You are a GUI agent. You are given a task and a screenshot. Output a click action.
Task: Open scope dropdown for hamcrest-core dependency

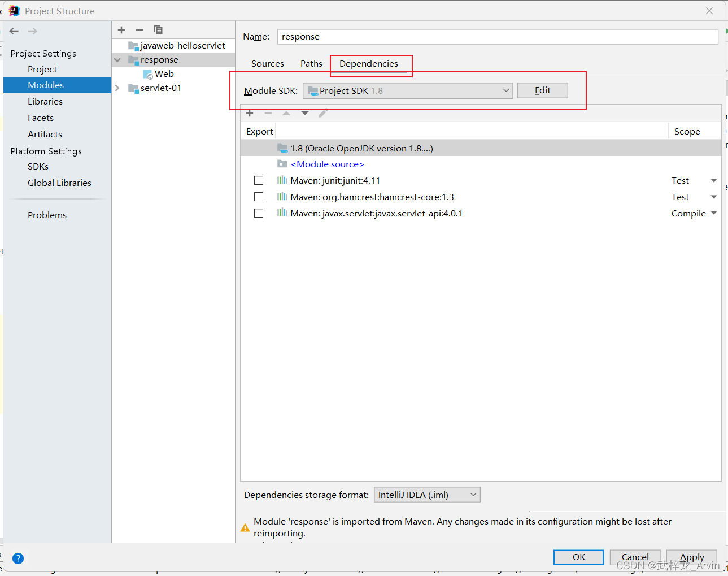coord(714,197)
